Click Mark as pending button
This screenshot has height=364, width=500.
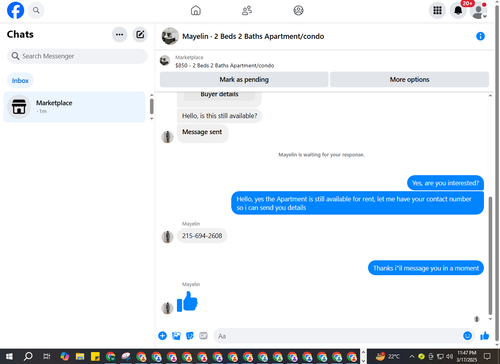(x=244, y=79)
